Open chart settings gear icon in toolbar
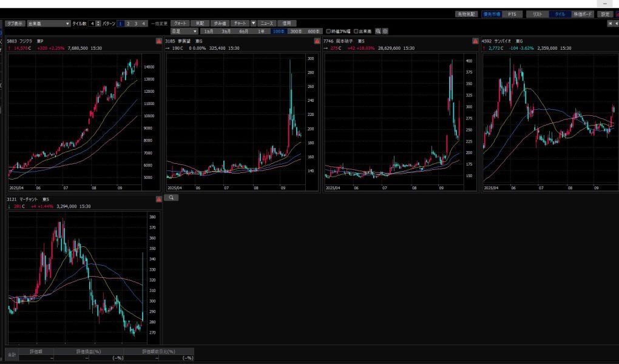 (x=385, y=31)
